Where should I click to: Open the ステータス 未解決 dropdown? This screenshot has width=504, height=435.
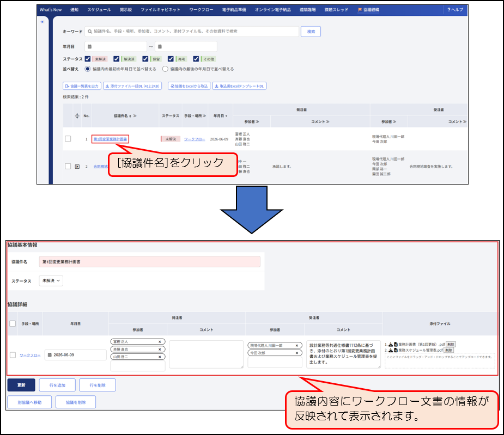51,280
